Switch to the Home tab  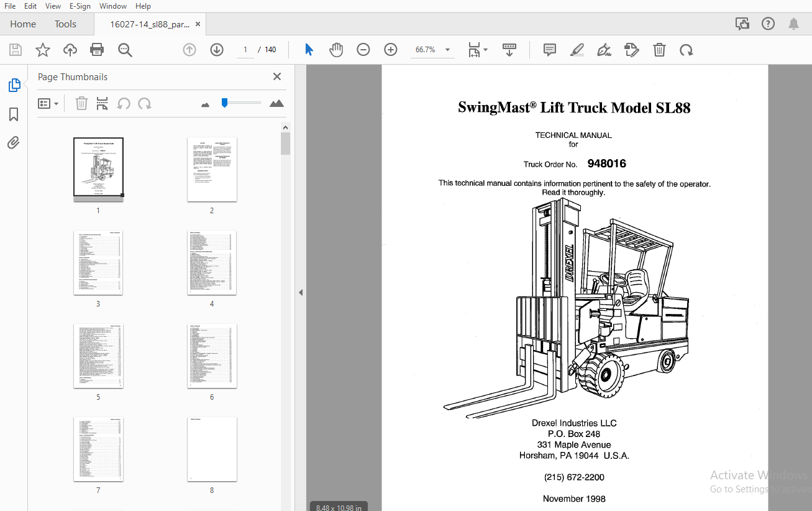click(23, 24)
